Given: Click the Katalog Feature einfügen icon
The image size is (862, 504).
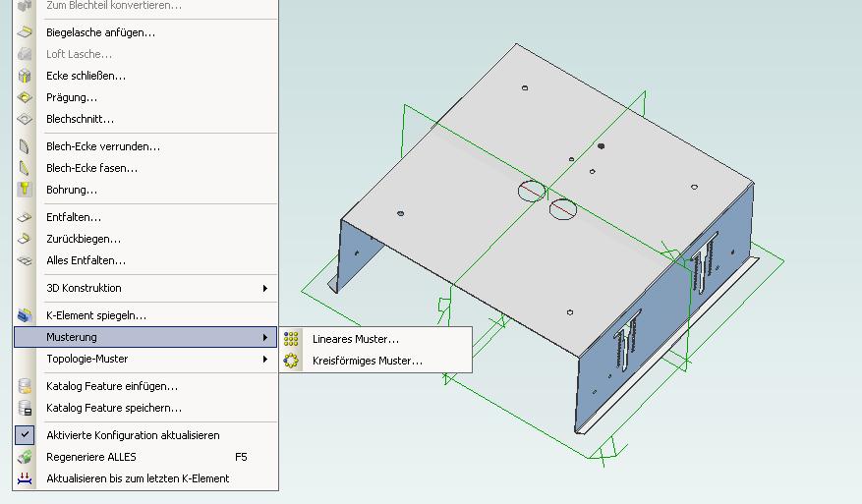Looking at the screenshot, I should pos(25,386).
